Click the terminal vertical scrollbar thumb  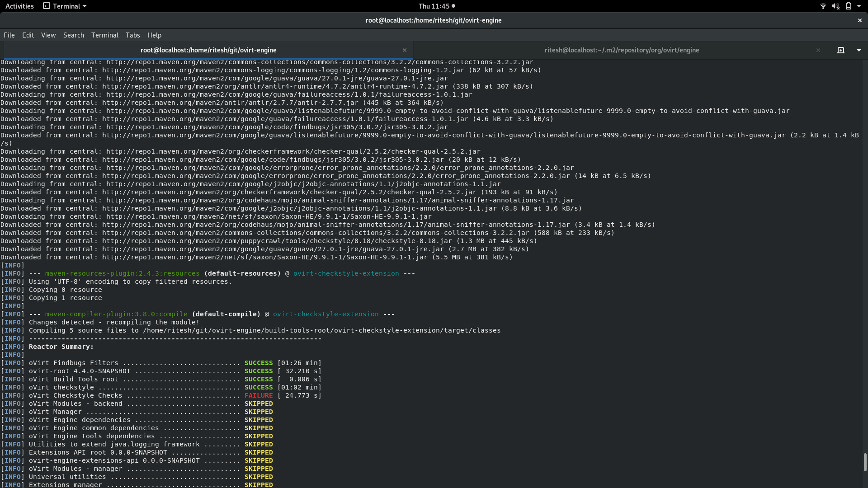tap(865, 462)
